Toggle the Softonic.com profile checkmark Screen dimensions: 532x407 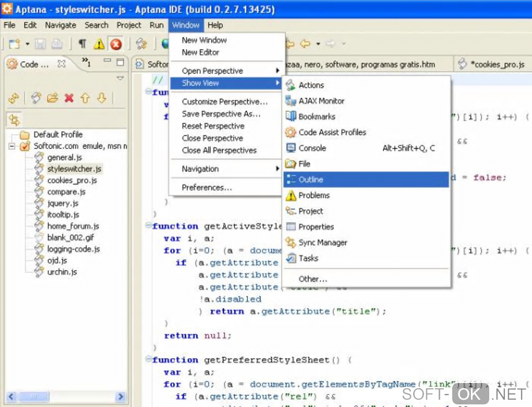[25, 146]
